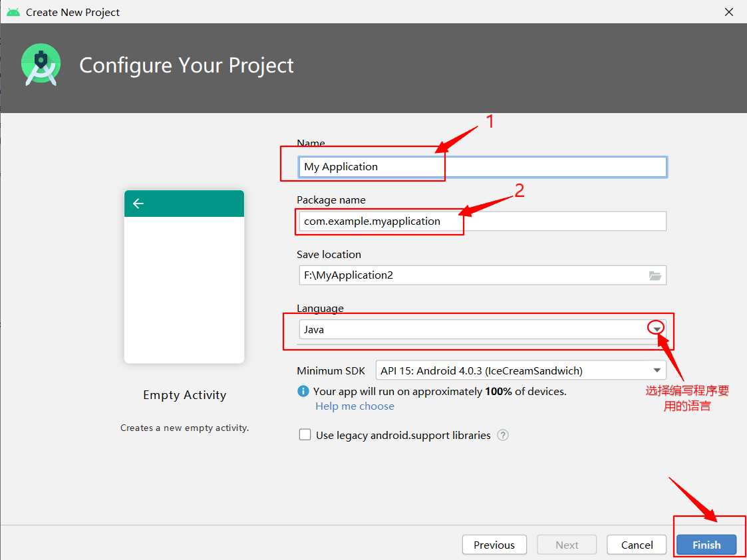The image size is (747, 560).
Task: Click the 'Creates a new empty activity.' text
Action: (x=185, y=428)
